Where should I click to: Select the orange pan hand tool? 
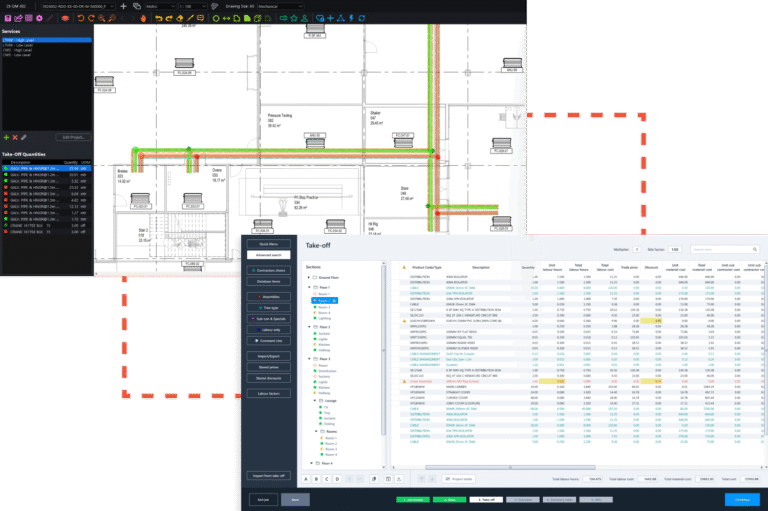coord(143,18)
